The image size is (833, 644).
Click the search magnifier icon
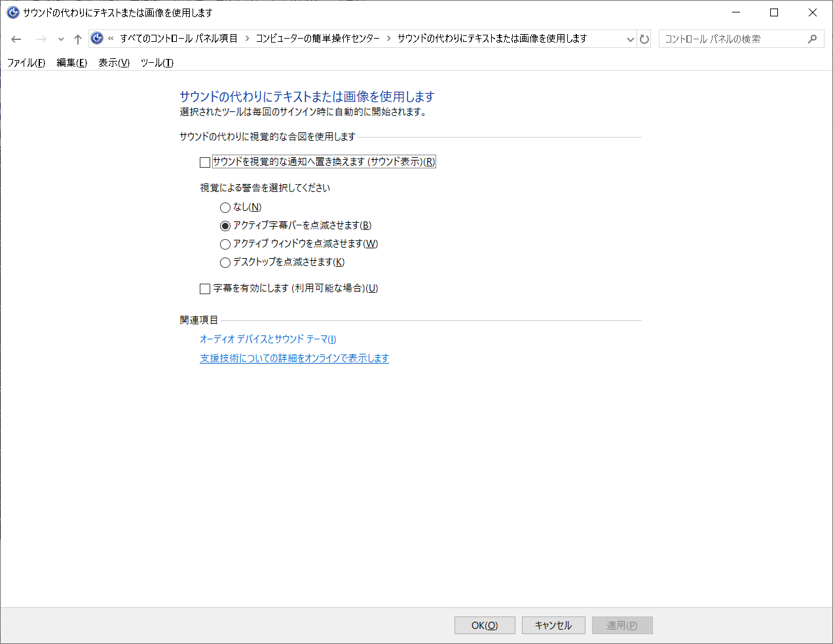(x=812, y=38)
